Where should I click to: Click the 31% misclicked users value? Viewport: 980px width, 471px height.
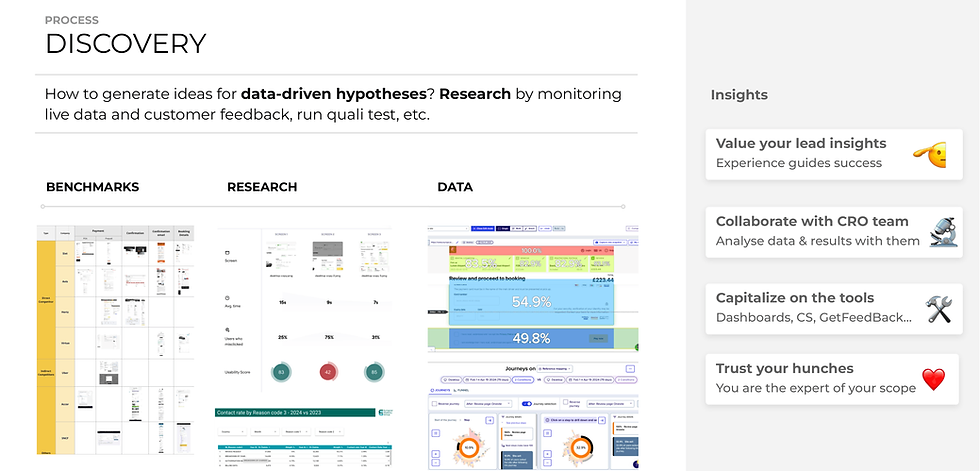[374, 337]
